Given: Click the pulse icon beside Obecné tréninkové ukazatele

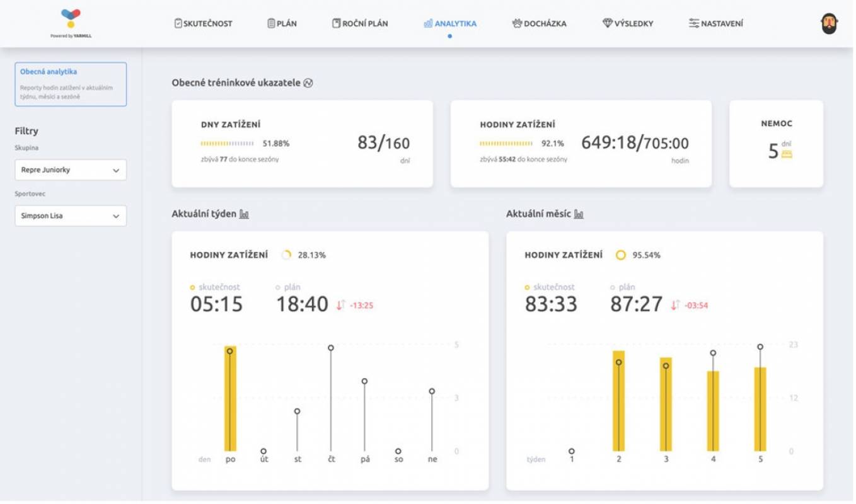Looking at the screenshot, I should click(308, 83).
